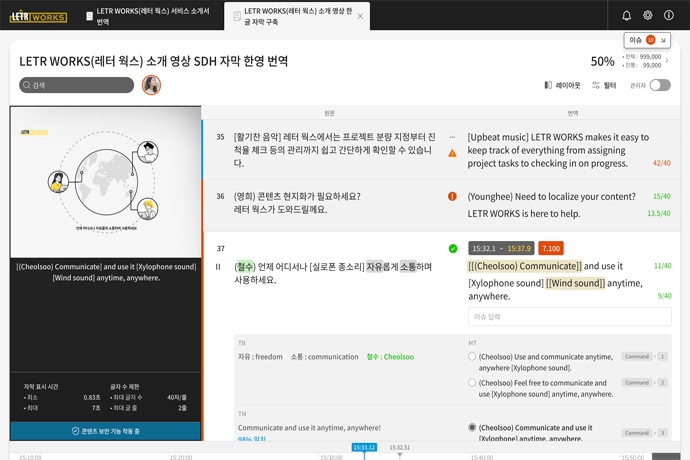Image resolution: width=690 pixels, height=460 pixels.
Task: Open the 필터 filter option
Action: pos(604,85)
